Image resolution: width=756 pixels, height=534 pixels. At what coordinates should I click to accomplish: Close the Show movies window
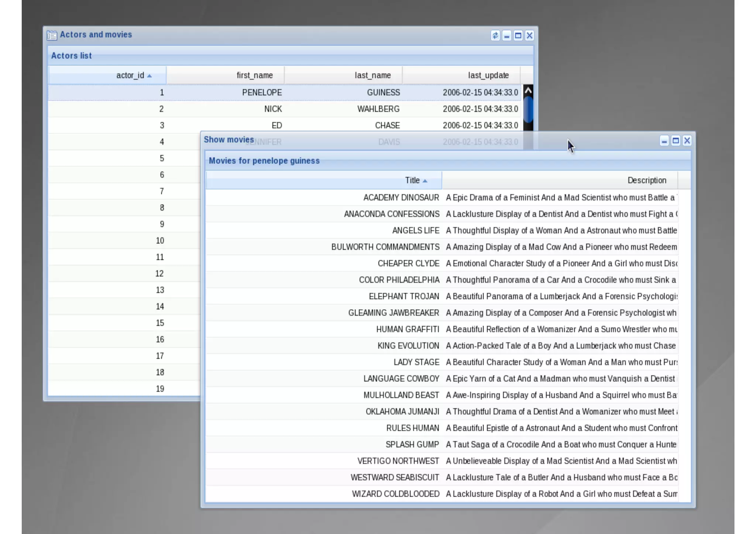687,141
